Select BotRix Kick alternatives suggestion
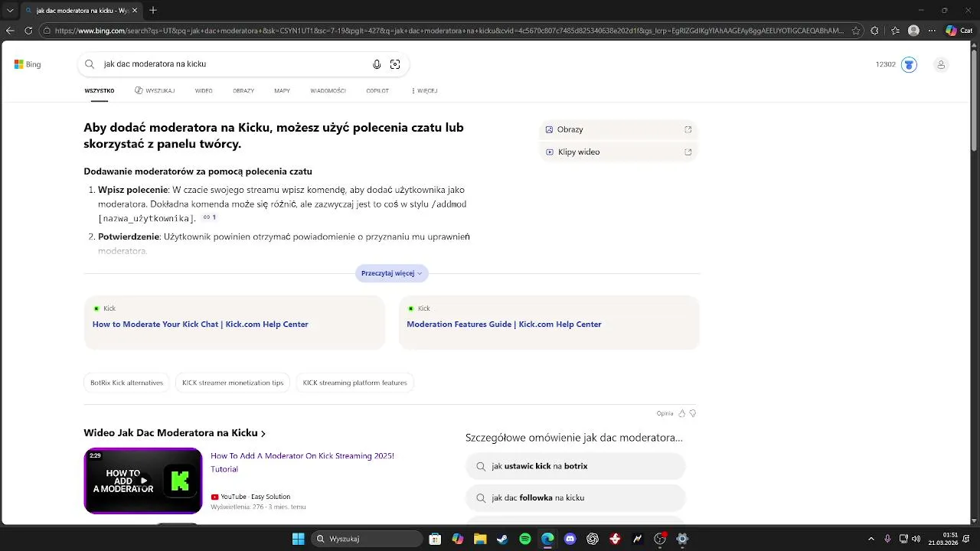This screenshot has height=551, width=980. 126,383
